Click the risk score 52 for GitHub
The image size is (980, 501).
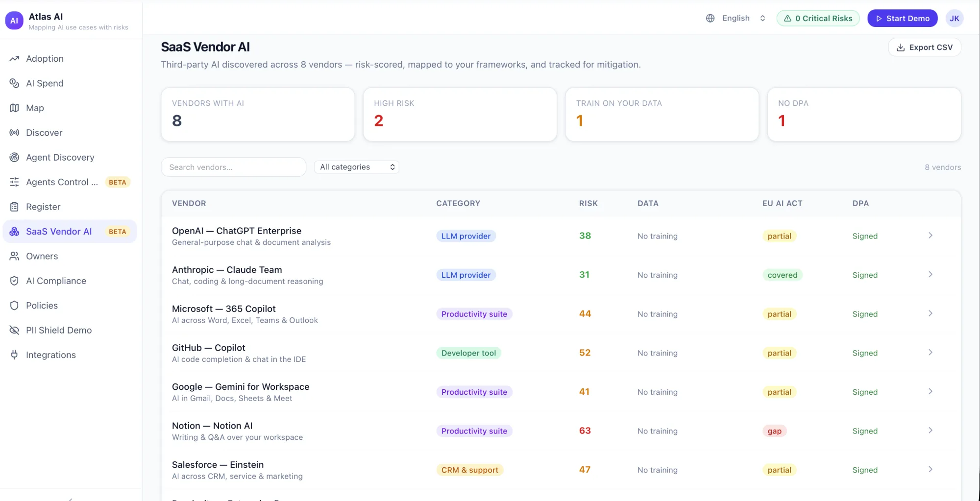585,353
